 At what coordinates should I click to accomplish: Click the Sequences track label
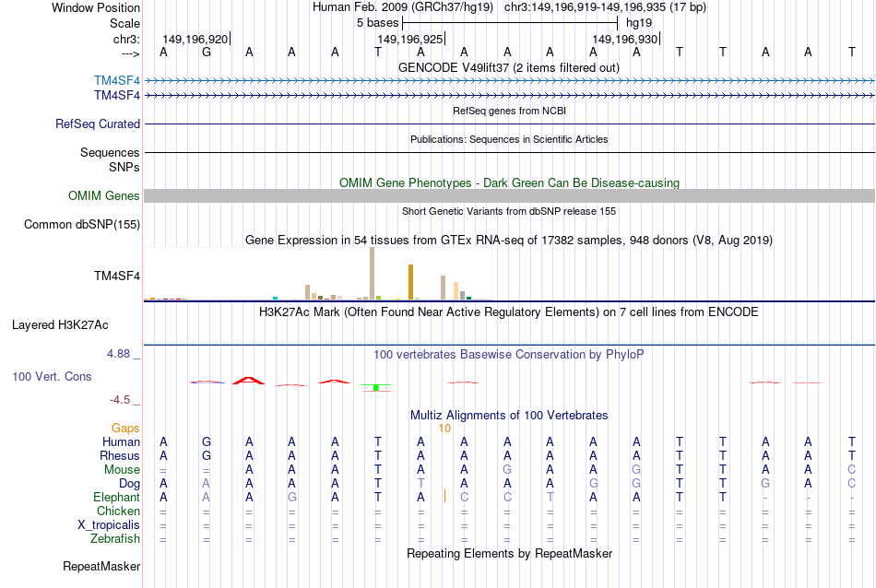[110, 152]
